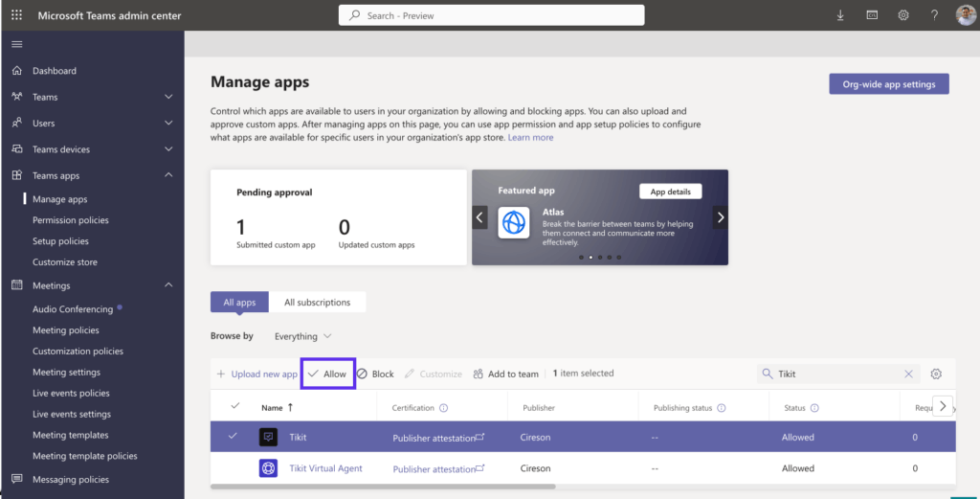Collapse the Meetings section chevron
The height and width of the screenshot is (499, 980).
(168, 284)
